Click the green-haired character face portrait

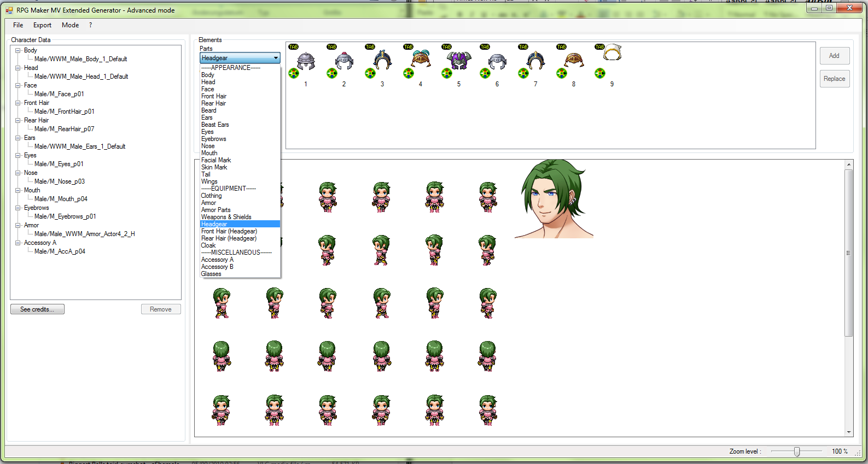pyautogui.click(x=554, y=199)
